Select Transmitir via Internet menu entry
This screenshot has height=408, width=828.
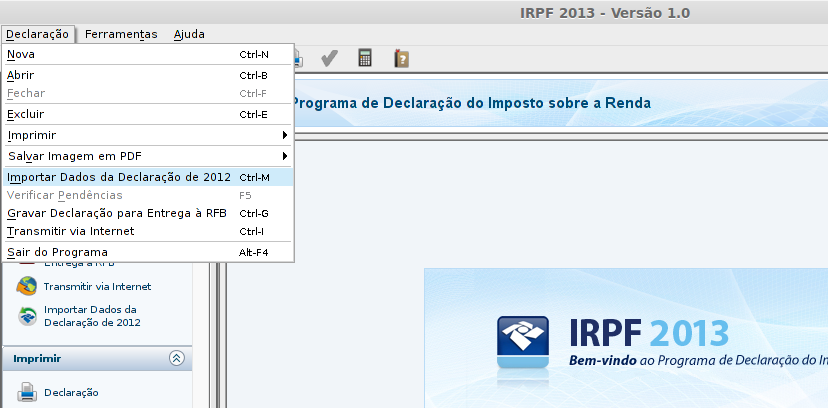pos(148,231)
